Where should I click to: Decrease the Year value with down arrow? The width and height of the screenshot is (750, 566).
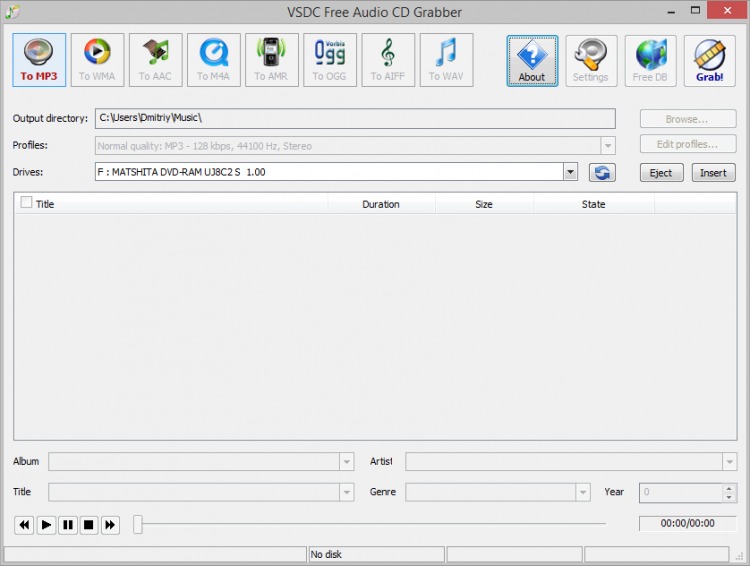[x=729, y=497]
